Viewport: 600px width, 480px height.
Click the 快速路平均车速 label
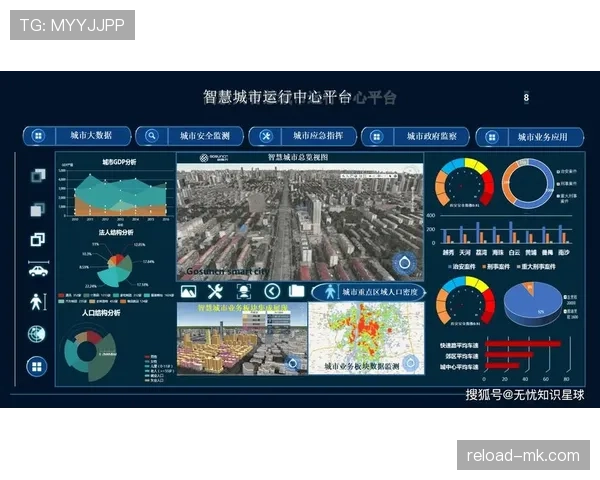pos(459,346)
